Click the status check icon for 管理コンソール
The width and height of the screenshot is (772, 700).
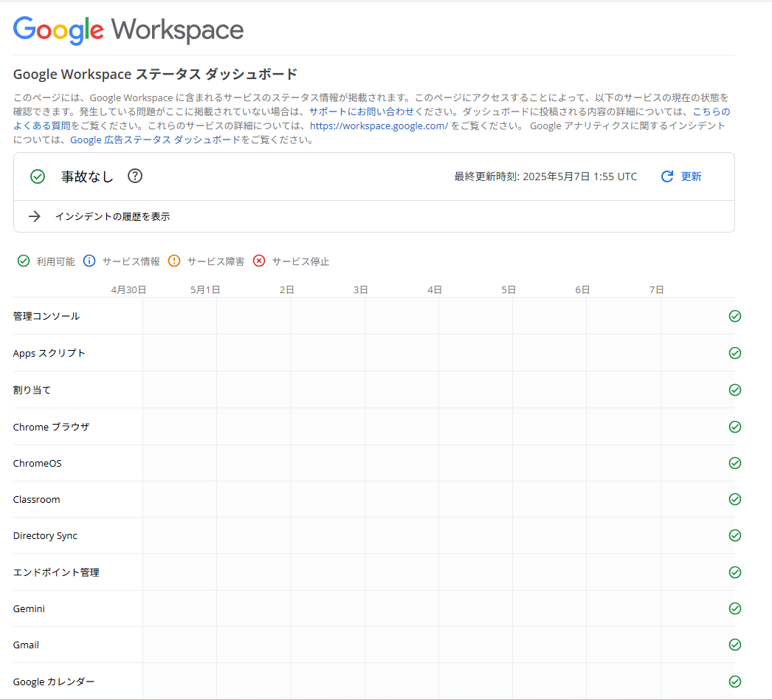click(735, 316)
